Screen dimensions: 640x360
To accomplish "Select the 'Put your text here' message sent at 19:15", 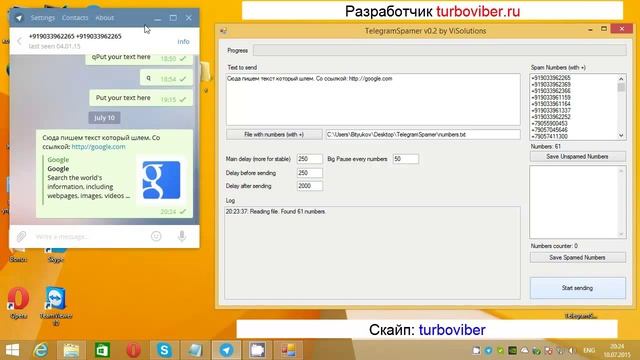I will 141,98.
